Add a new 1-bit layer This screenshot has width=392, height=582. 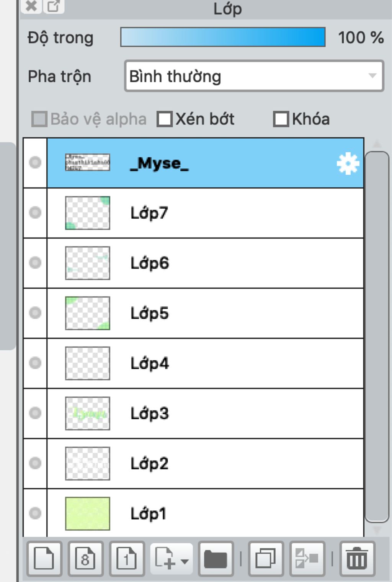coord(127,559)
